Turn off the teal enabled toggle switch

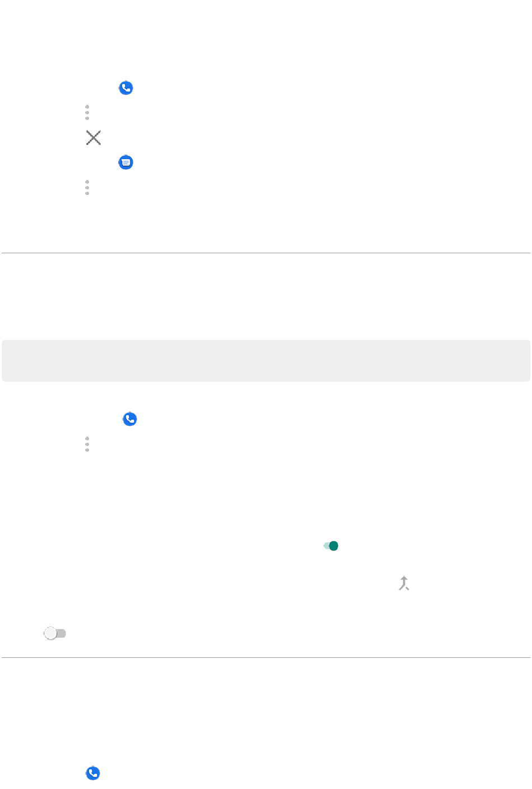[331, 546]
